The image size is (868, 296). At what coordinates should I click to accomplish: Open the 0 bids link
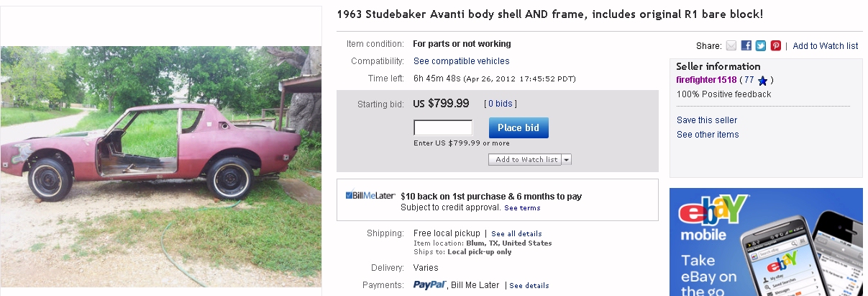click(x=501, y=104)
